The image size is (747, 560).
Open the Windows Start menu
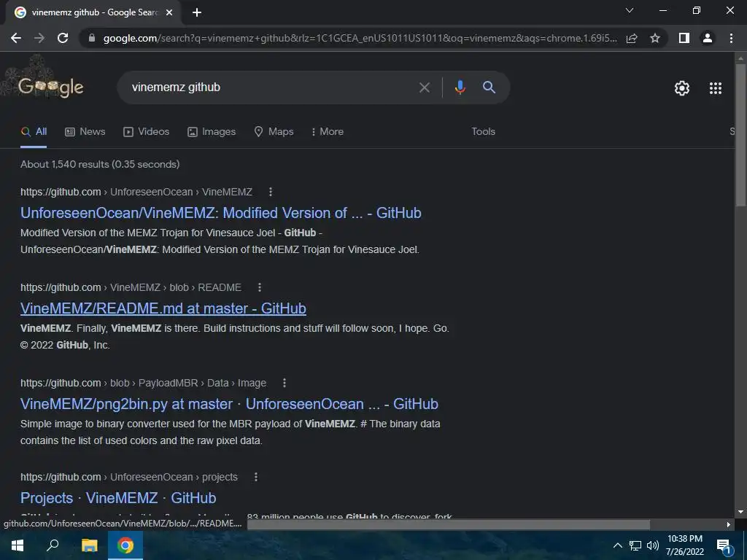tap(18, 545)
